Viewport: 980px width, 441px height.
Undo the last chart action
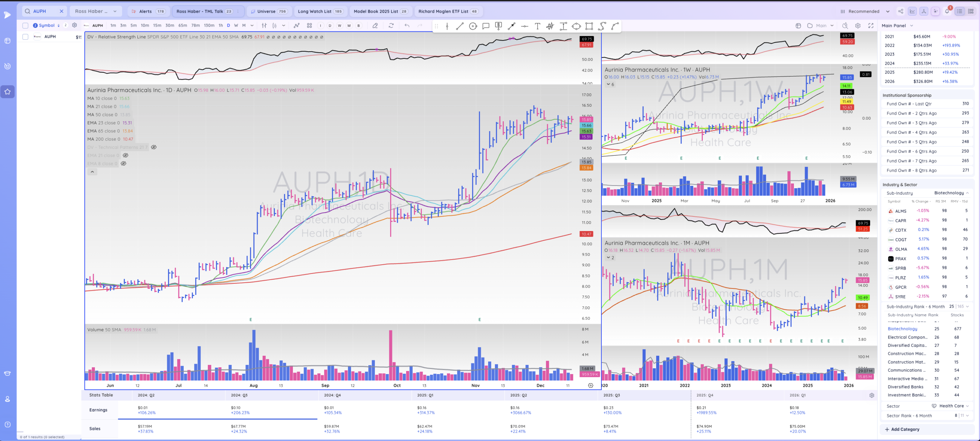point(407,26)
